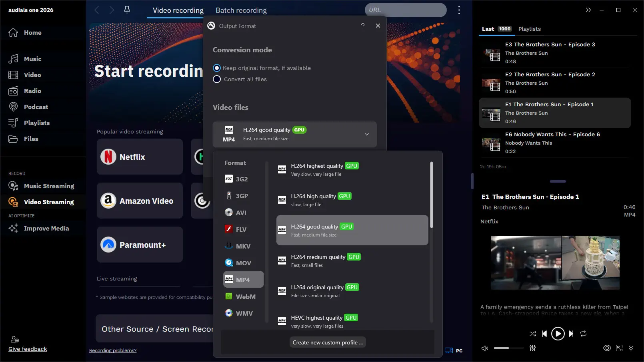Open Improve Media in the sidebar
Viewport: 644px width, 362px height.
click(46, 228)
